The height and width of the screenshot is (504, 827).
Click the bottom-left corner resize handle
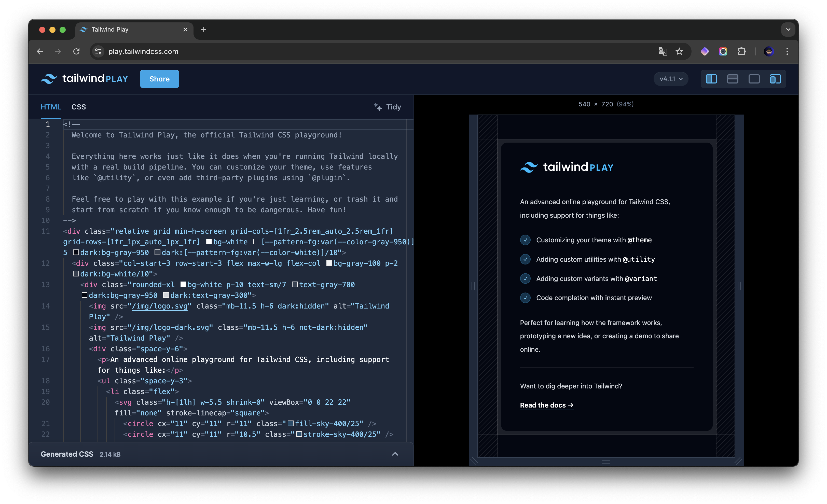click(x=474, y=461)
